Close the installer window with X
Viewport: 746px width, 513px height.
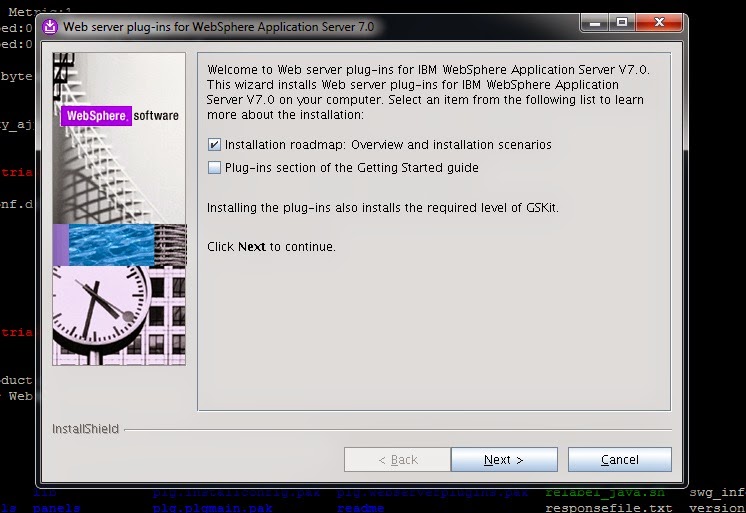659,22
